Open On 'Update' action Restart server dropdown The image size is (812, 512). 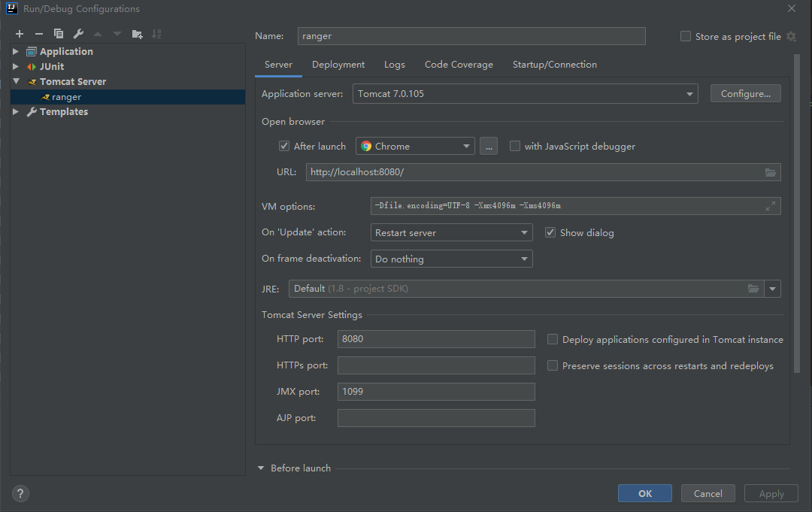451,232
